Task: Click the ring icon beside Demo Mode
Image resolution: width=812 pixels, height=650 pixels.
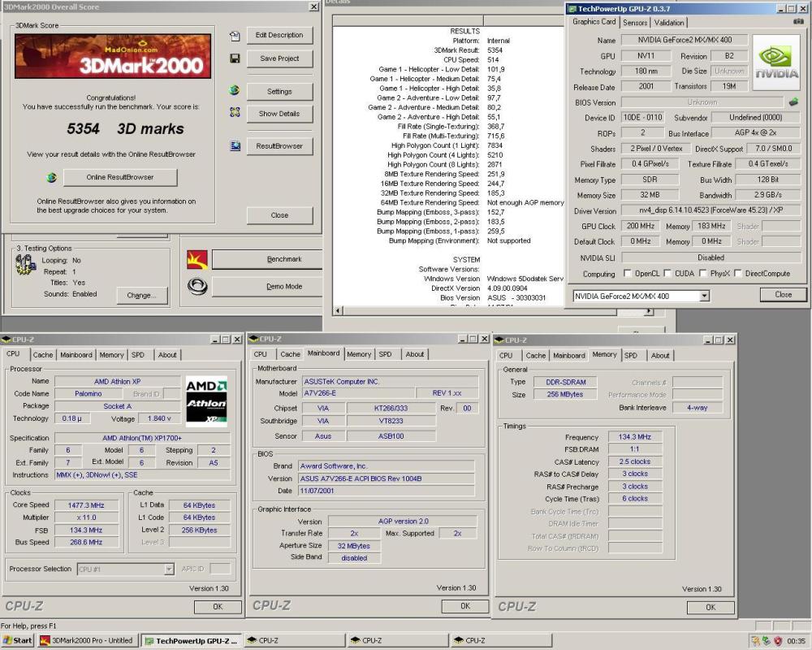Action: click(197, 286)
